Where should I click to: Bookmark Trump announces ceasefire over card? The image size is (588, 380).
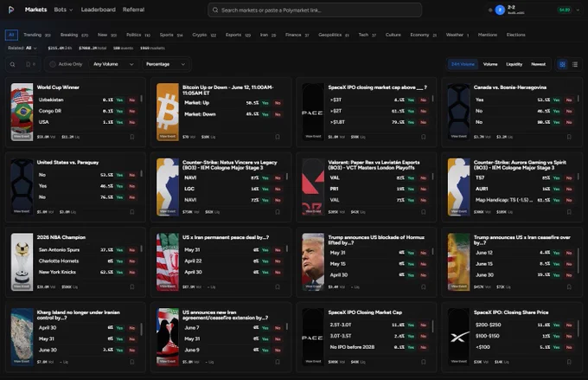[x=569, y=287]
